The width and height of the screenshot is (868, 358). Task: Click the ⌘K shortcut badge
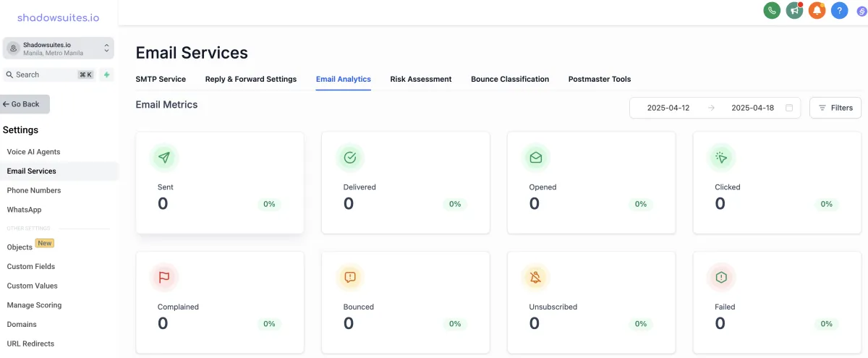[x=86, y=74]
